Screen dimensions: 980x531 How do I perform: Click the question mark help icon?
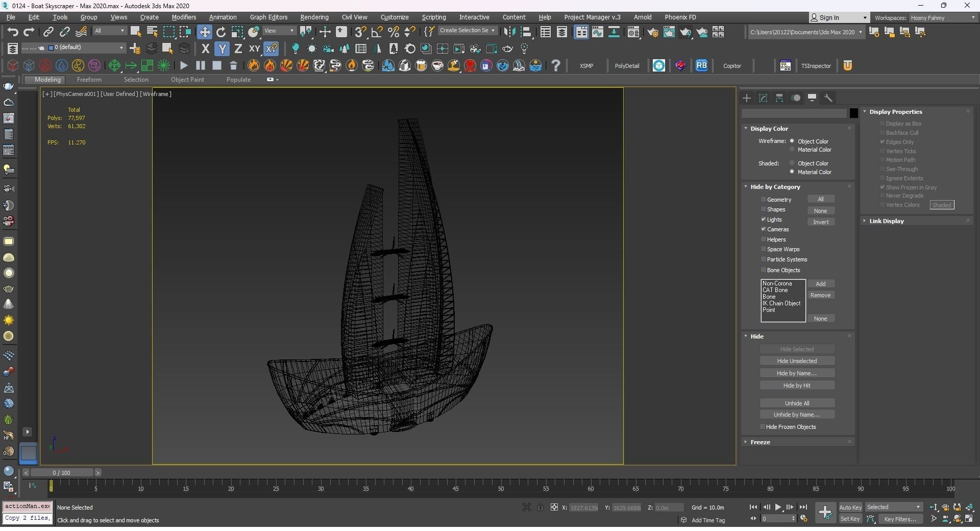556,65
